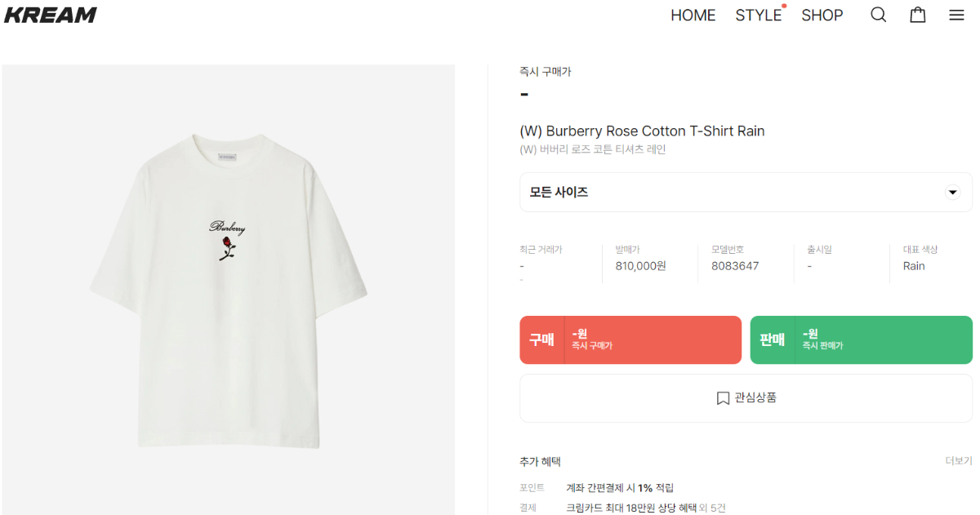Click the 크림카드 benefit text
980x515 pixels.
point(630,508)
